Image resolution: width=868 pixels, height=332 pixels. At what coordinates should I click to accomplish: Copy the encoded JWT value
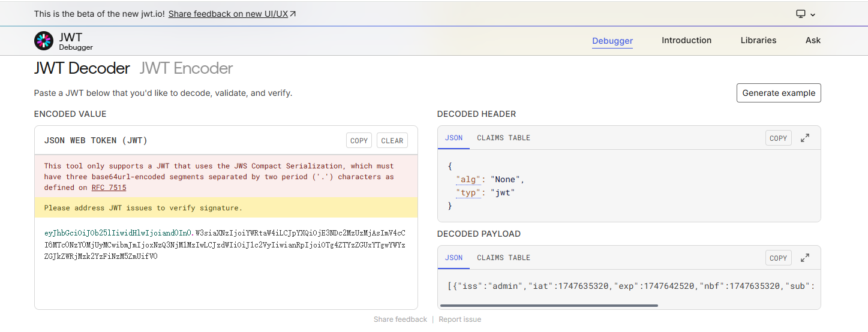[359, 141]
